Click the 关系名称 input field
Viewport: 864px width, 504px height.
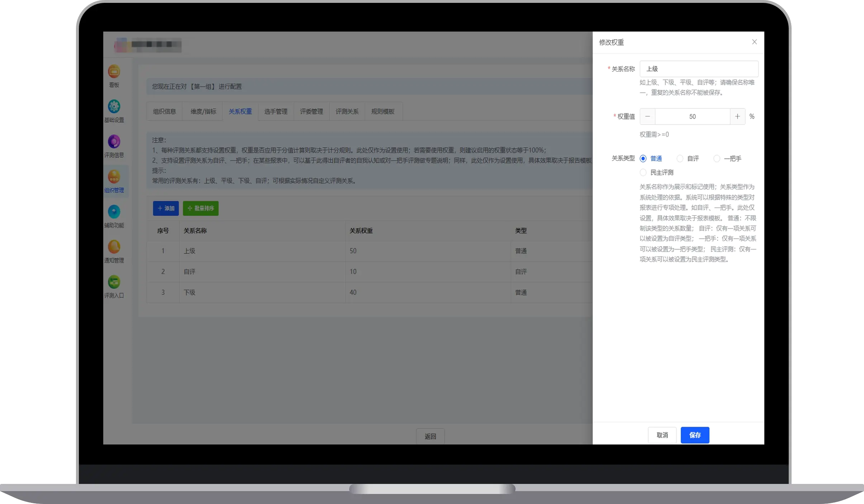tap(698, 69)
